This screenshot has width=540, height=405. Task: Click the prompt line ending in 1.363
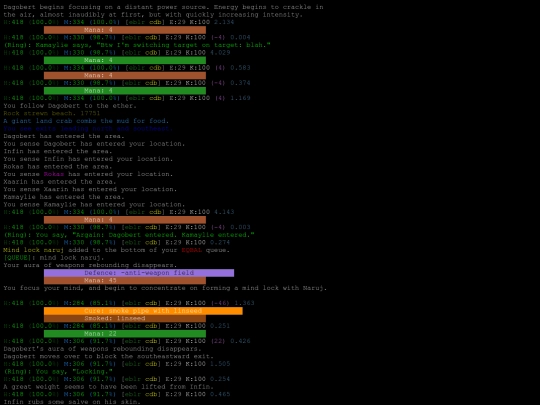pos(129,303)
